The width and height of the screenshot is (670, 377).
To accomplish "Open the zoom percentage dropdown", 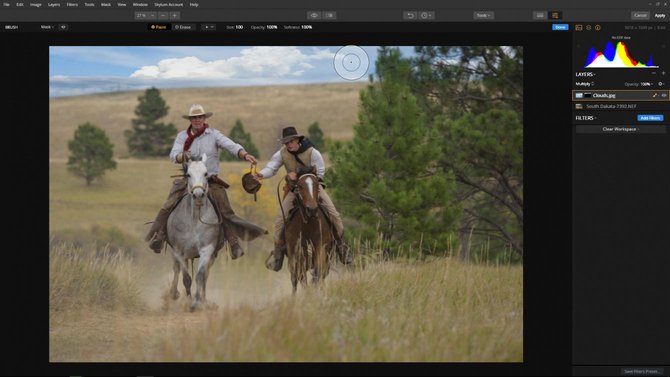I will tap(145, 15).
